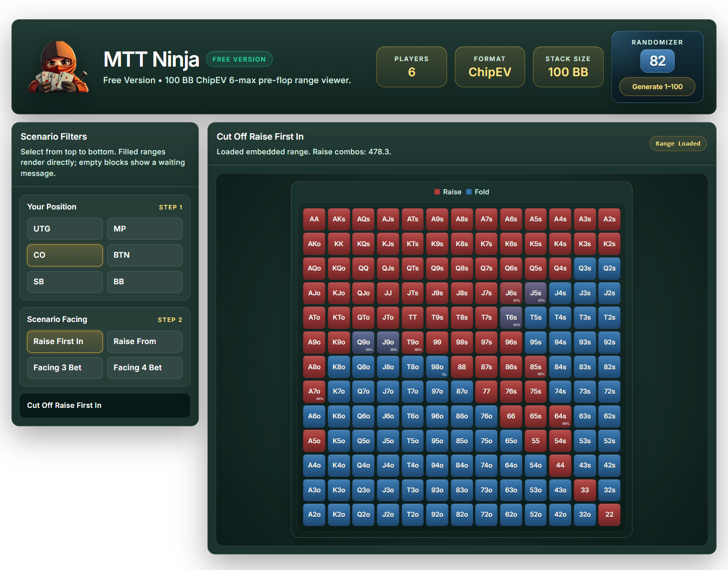The image size is (728, 570).
Task: Click the 32s hand cell
Action: coord(609,490)
